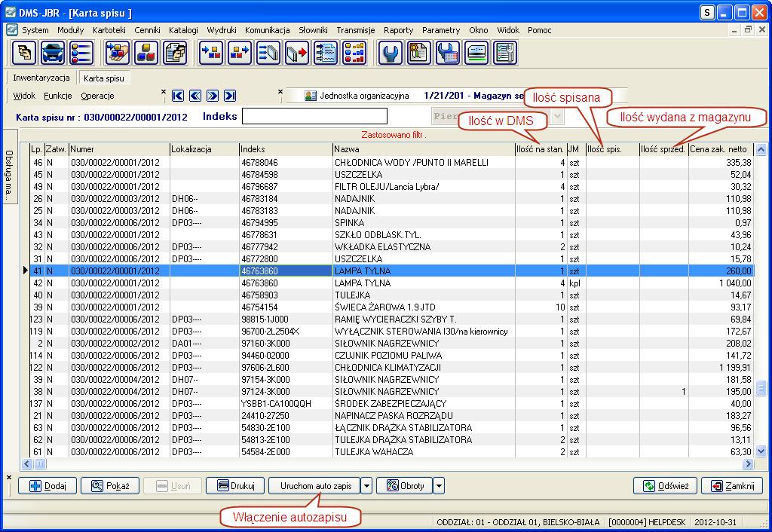
Task: Expand the Uruchom auto zapis dropdown arrow
Action: [366, 486]
